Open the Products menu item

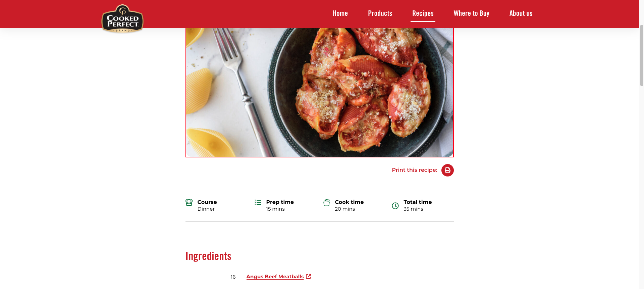380,13
